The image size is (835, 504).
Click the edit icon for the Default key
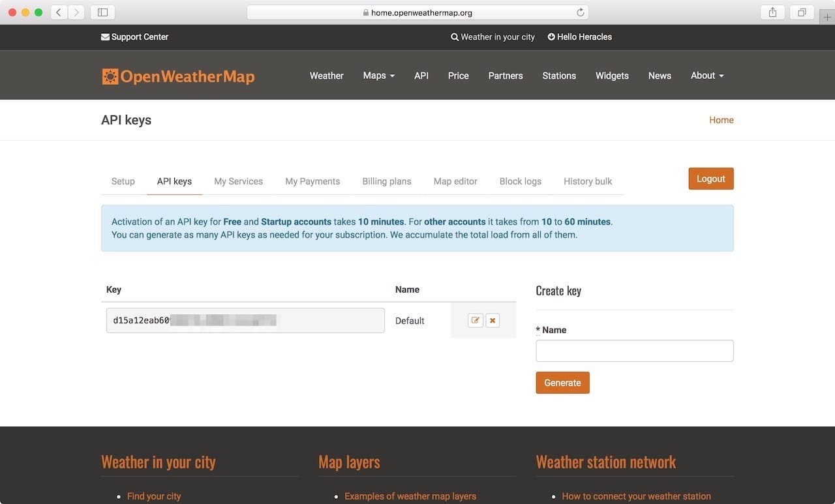[476, 320]
